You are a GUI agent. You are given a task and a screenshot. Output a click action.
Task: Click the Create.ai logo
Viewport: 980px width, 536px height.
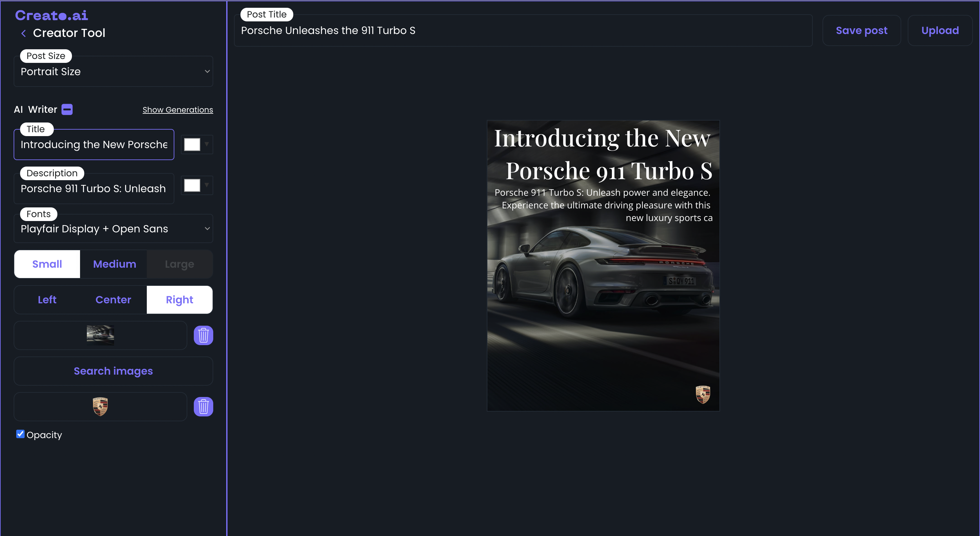(51, 15)
